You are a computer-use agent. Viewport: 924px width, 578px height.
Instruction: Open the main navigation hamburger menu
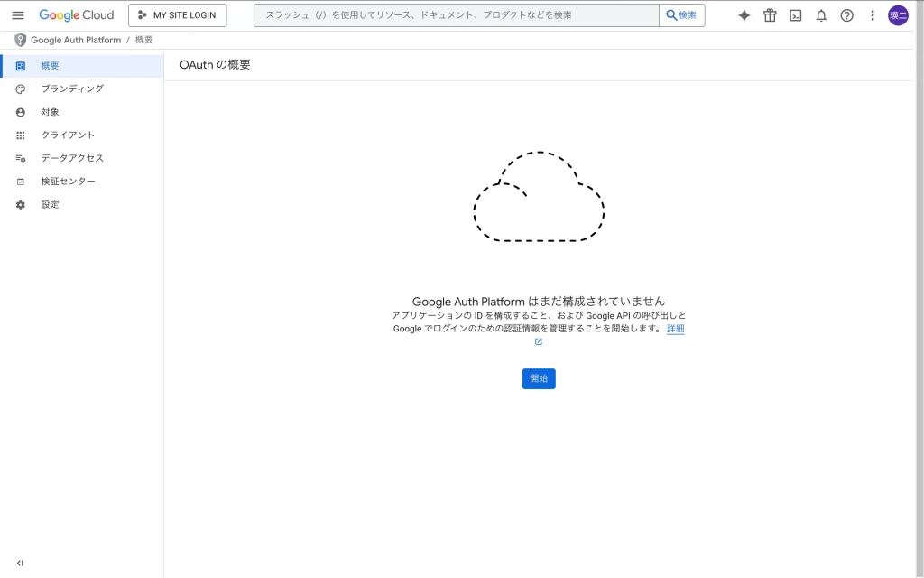[x=18, y=15]
